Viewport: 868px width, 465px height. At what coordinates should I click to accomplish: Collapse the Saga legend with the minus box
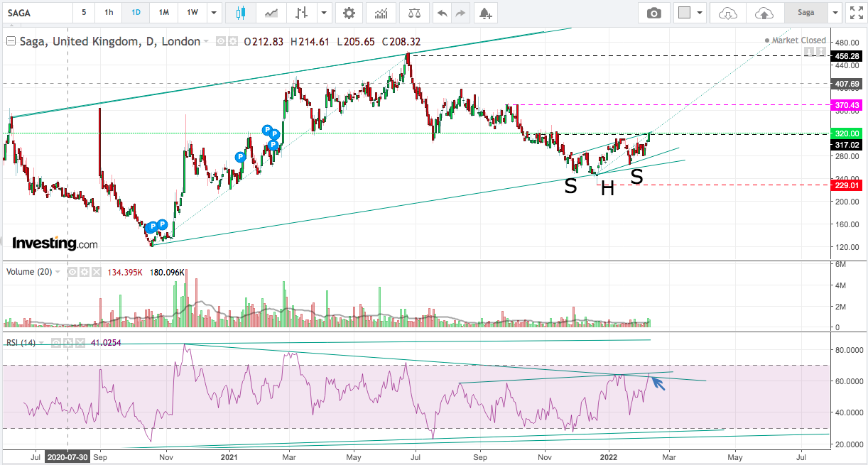pyautogui.click(x=10, y=42)
